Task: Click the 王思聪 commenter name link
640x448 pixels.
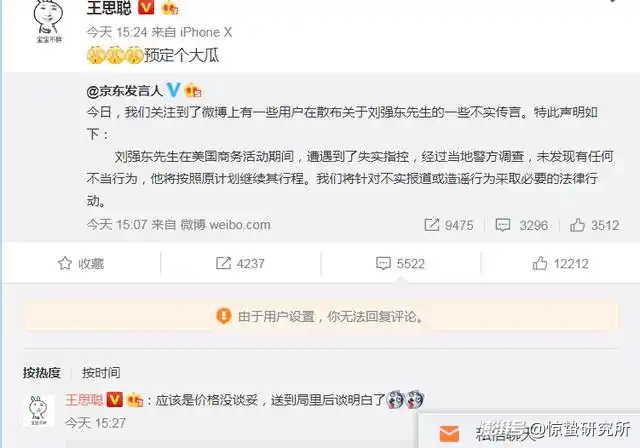Action: pyautogui.click(x=84, y=400)
